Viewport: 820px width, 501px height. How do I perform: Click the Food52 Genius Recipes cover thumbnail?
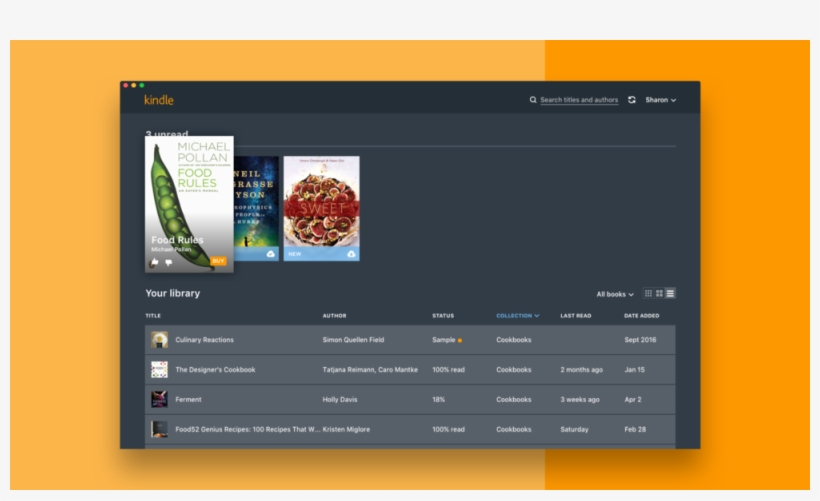tap(160, 429)
